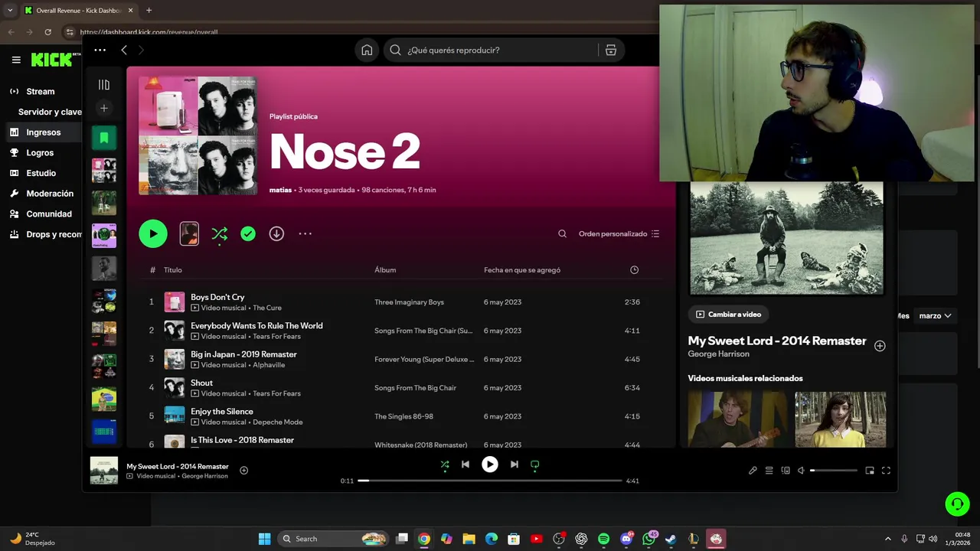Screen dimensions: 980x551
Task: Click the ¿Qué querés reproducir? search field
Action: [x=491, y=50]
